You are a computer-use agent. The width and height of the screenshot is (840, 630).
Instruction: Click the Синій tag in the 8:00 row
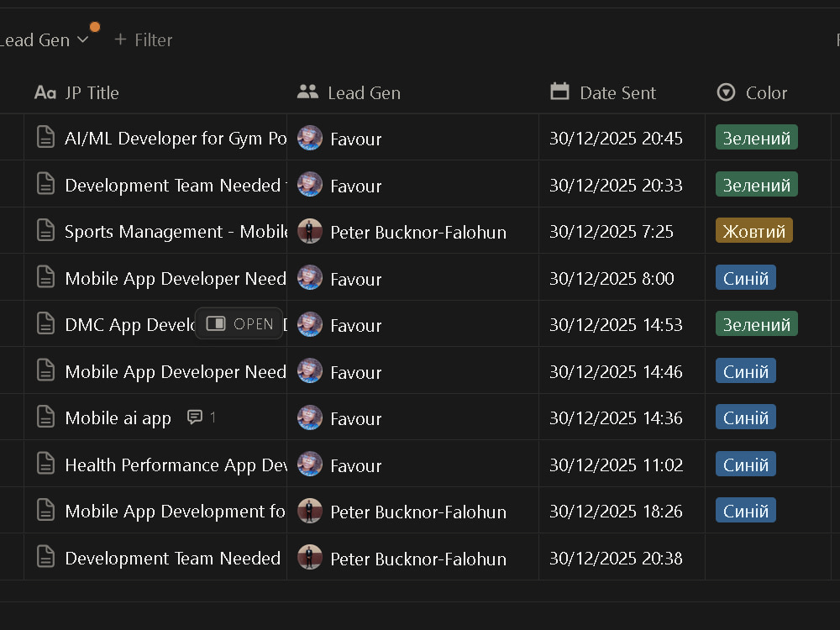745,277
